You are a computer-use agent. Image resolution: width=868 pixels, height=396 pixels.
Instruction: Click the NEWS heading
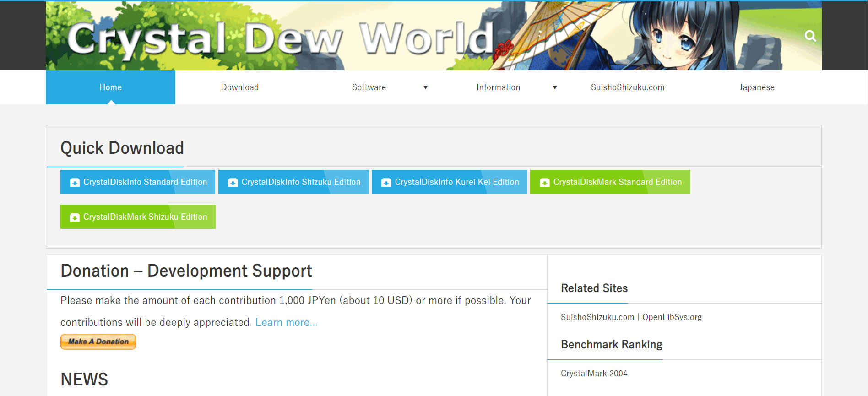tap(84, 379)
